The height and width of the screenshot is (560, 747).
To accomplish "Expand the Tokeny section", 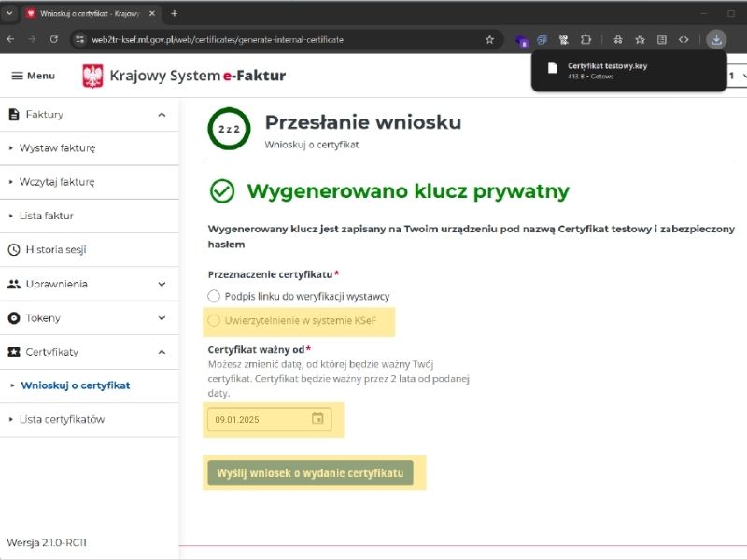I will pos(162,318).
